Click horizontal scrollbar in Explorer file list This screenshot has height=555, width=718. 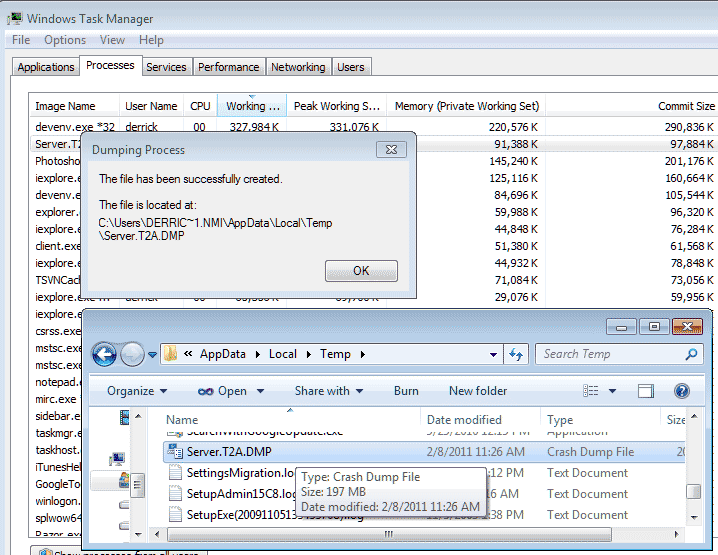389,534
